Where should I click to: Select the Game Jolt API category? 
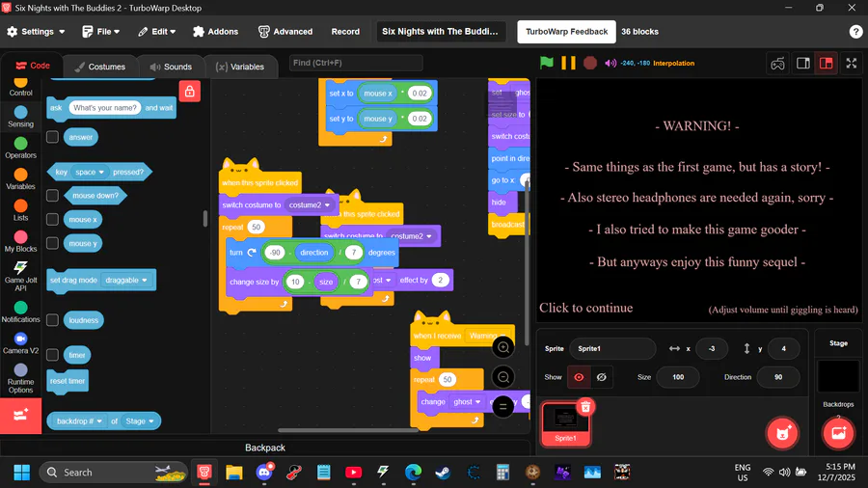[20, 276]
